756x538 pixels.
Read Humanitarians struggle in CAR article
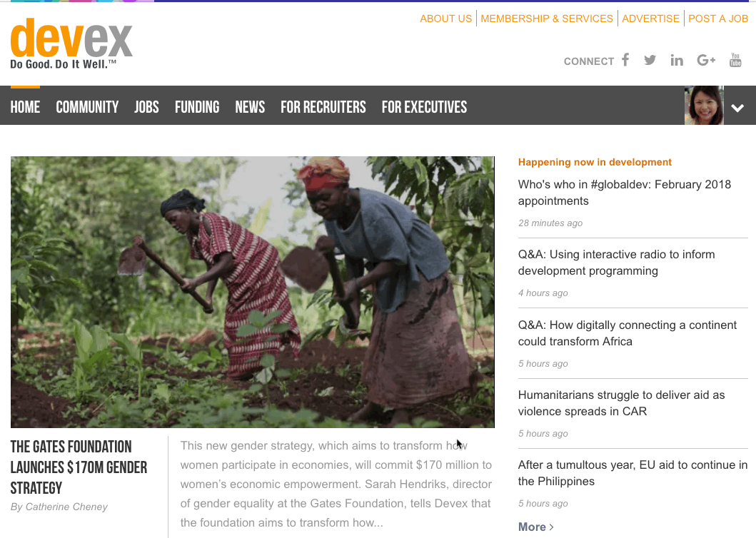[x=622, y=403]
